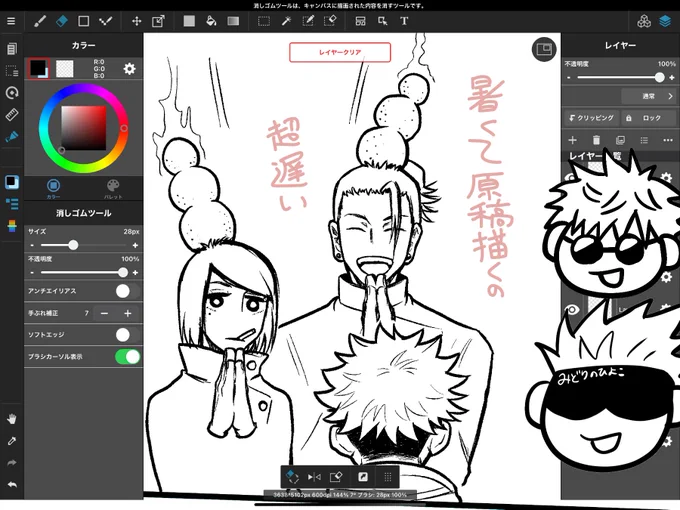Select the Text tool
This screenshot has width=680, height=510.
coord(404,21)
